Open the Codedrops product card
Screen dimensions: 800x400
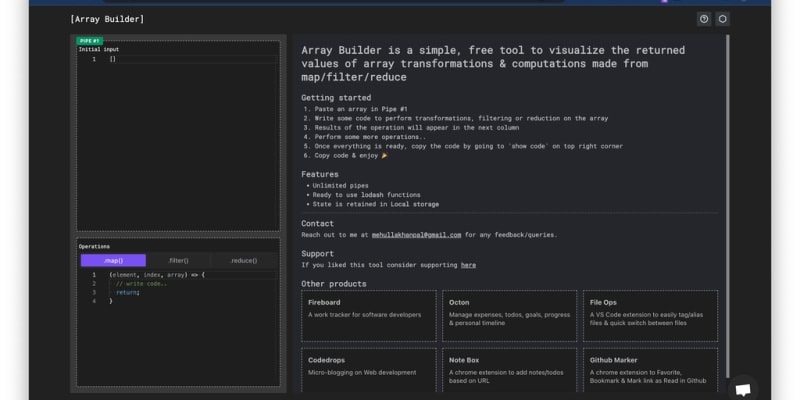[369, 370]
